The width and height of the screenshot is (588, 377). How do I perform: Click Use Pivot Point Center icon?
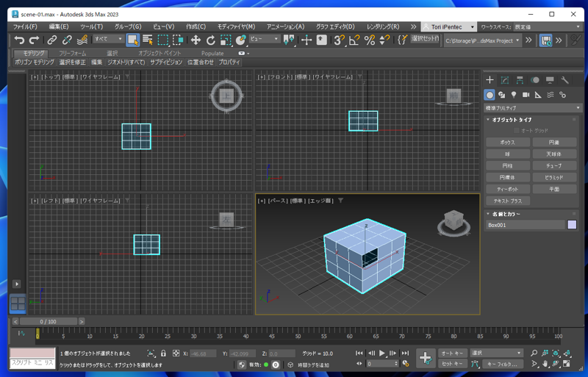tap(289, 40)
